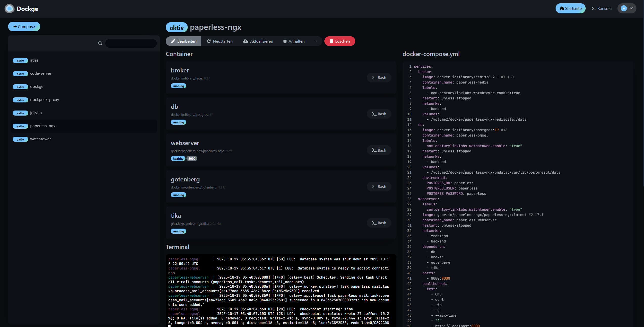This screenshot has height=327, width=644.
Task: Expand the Anhalten dropdown arrow
Action: (x=316, y=41)
